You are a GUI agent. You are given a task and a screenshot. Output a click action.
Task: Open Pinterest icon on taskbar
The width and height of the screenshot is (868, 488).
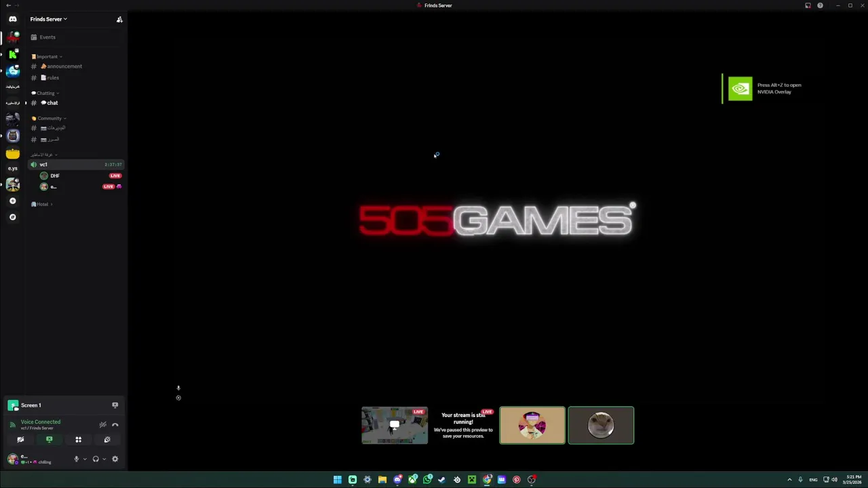[x=517, y=480]
